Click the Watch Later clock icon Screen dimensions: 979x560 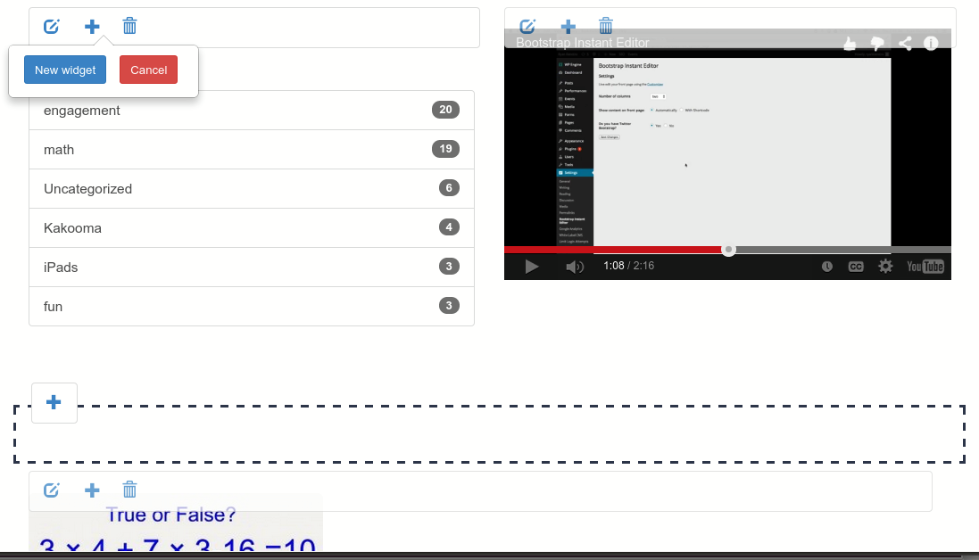tap(826, 267)
